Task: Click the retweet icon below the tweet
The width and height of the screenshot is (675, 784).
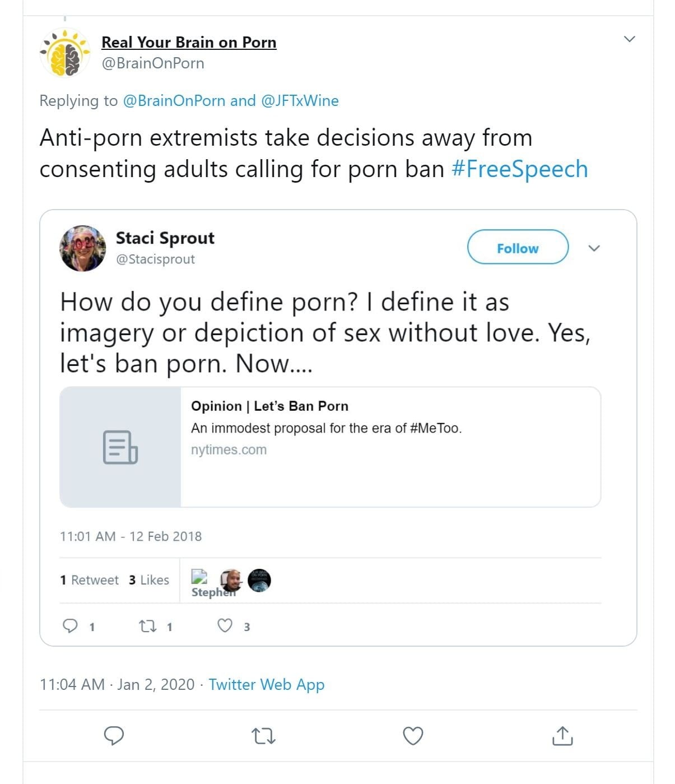Action: [263, 735]
